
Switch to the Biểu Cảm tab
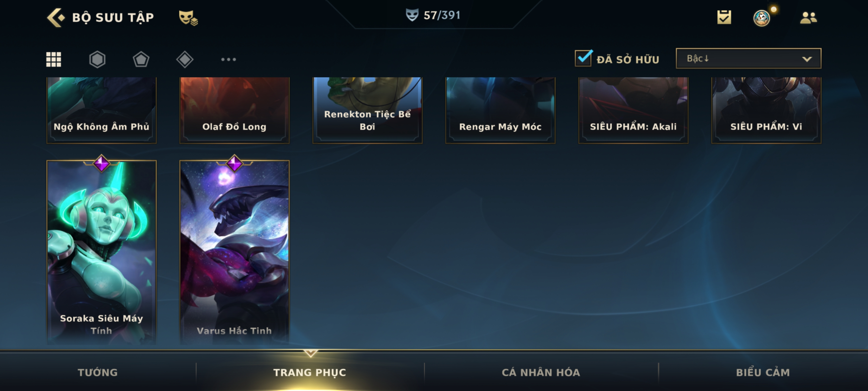pos(763,372)
